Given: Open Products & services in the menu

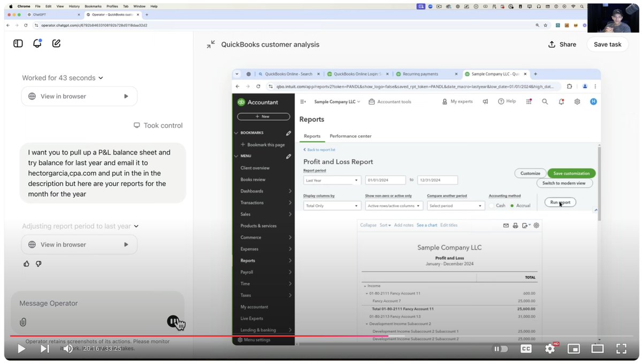Looking at the screenshot, I should [258, 226].
